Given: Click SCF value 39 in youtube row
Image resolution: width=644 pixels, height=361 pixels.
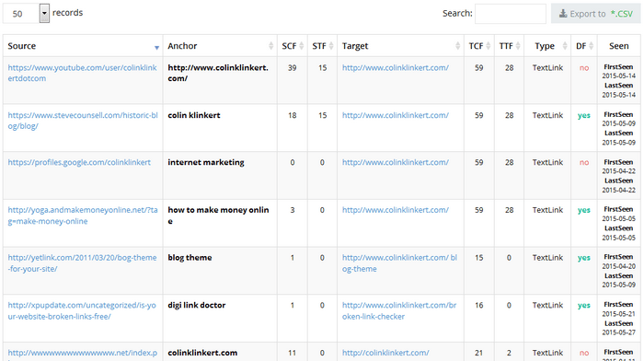Looking at the screenshot, I should click(292, 67).
